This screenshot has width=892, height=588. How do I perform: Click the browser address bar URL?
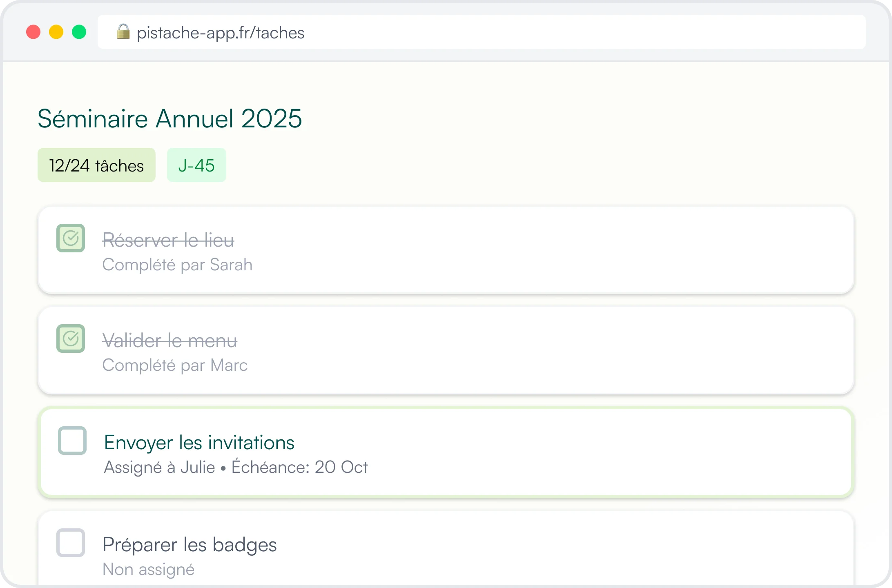pyautogui.click(x=221, y=32)
